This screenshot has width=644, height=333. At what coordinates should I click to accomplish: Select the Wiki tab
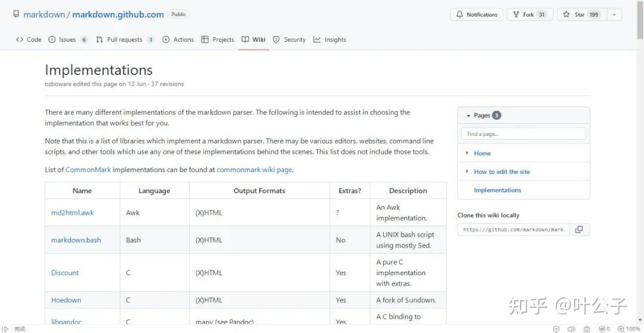pyautogui.click(x=253, y=39)
